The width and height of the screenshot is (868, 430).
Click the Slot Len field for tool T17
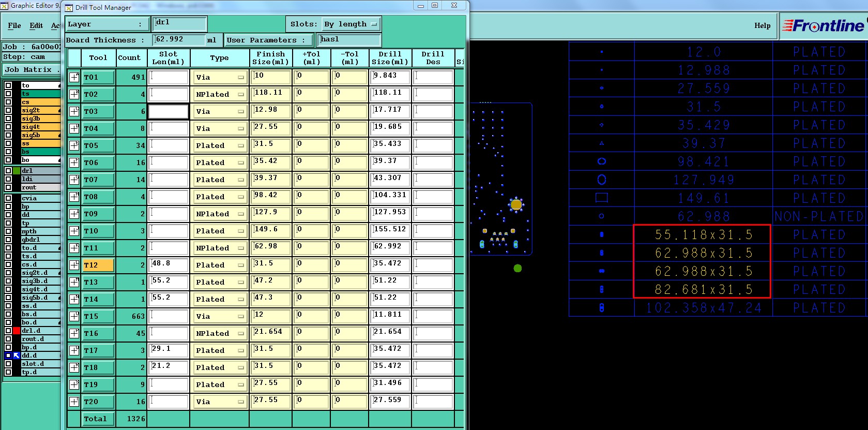(x=169, y=350)
